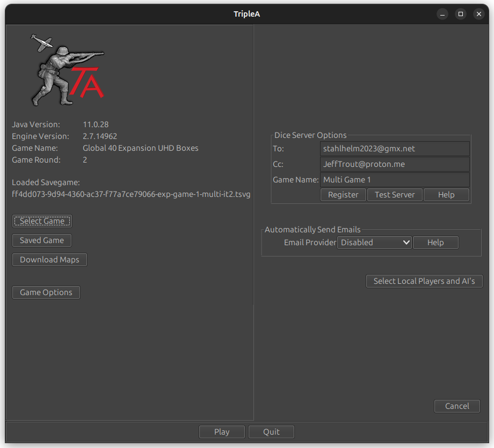Image resolution: width=494 pixels, height=448 pixels.
Task: Cancel the current game setup
Action: tap(457, 406)
